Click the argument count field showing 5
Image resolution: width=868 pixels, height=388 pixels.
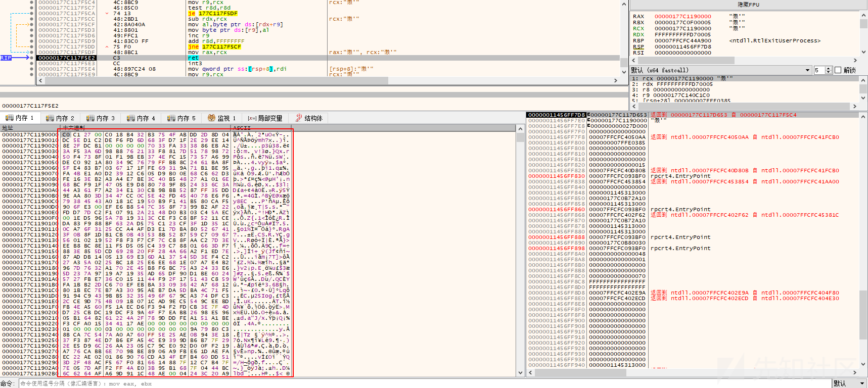tap(819, 70)
